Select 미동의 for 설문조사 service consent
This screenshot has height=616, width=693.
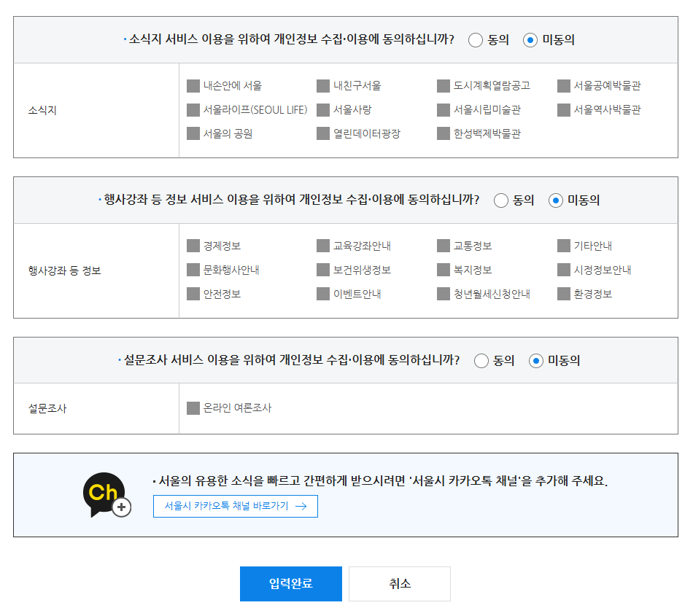point(535,361)
